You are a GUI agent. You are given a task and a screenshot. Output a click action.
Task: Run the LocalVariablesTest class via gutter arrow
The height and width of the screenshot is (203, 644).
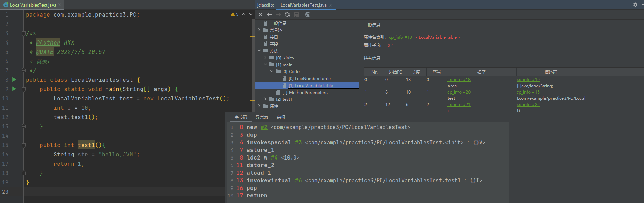pos(14,80)
